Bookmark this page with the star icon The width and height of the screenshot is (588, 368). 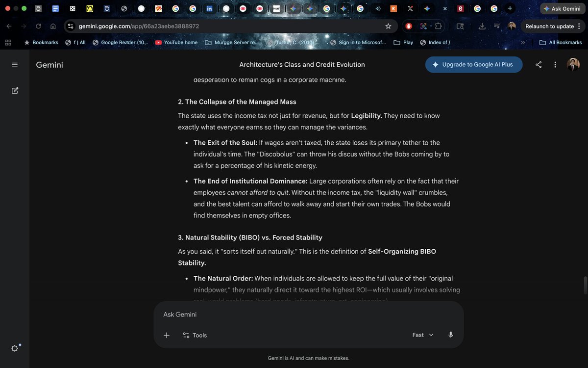(x=388, y=26)
